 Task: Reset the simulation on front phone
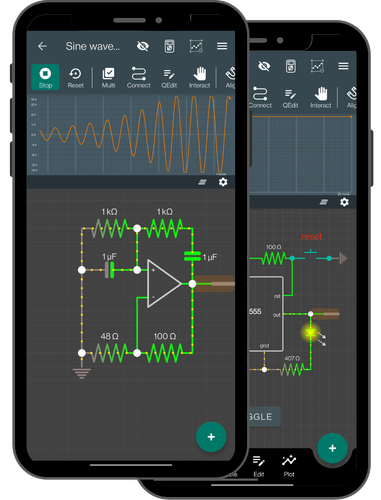click(75, 78)
